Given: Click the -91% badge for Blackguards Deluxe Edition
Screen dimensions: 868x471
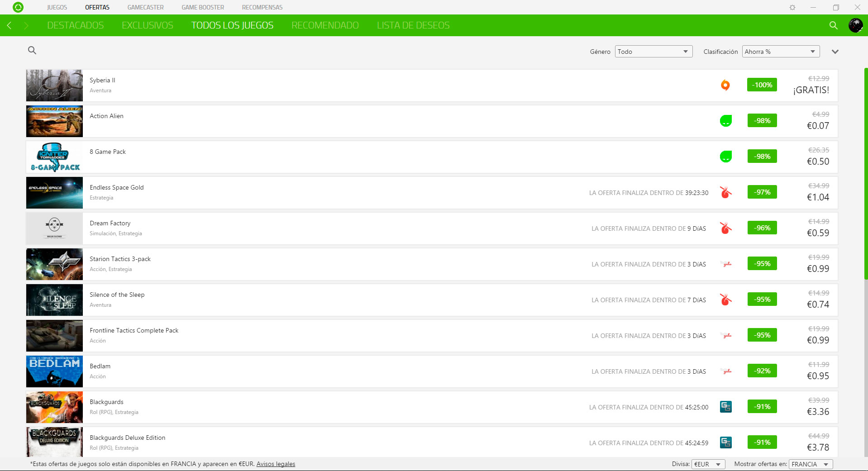Looking at the screenshot, I should coord(762,442).
